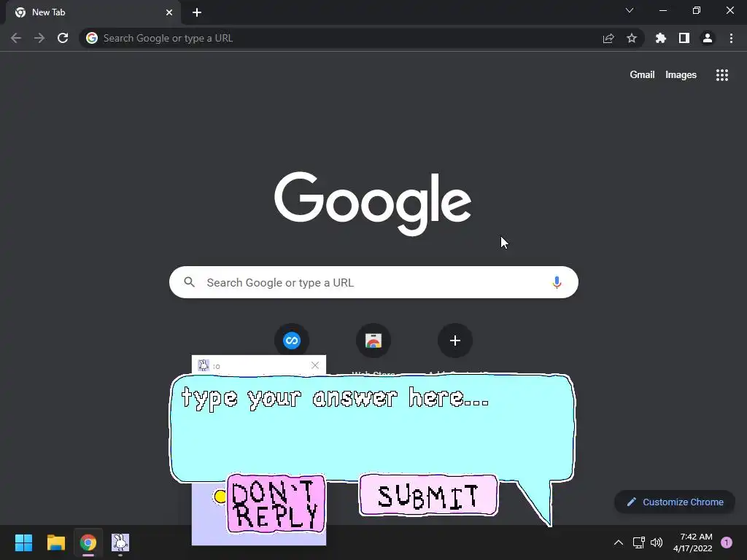This screenshot has height=560, width=747.
Task: Click the SUBMIT button
Action: tap(428, 495)
